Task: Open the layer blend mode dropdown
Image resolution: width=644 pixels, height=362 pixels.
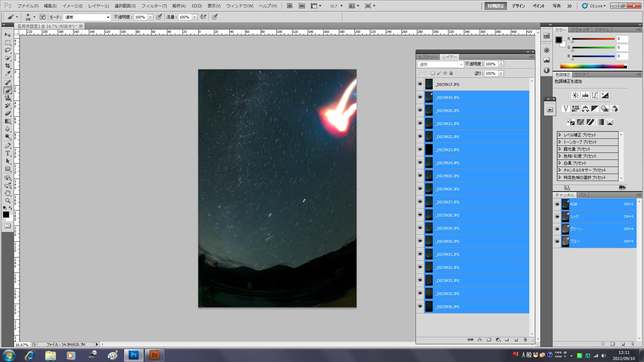Action: [x=440, y=64]
